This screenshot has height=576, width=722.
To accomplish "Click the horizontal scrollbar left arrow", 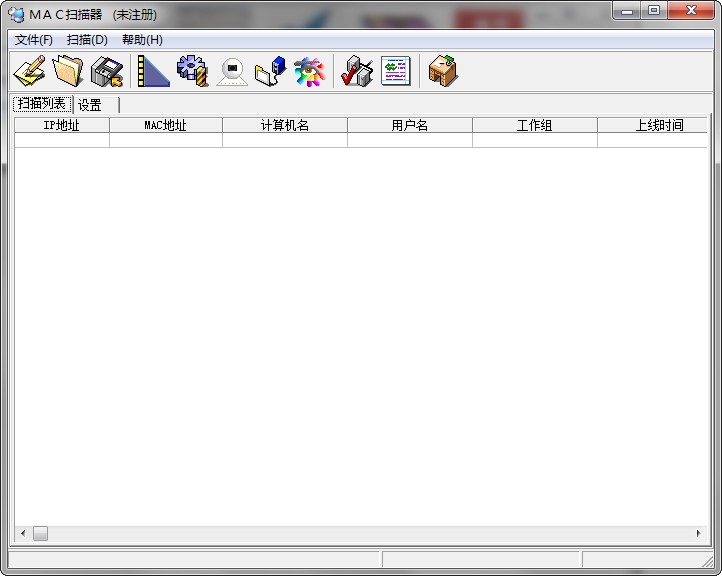I will [x=23, y=534].
